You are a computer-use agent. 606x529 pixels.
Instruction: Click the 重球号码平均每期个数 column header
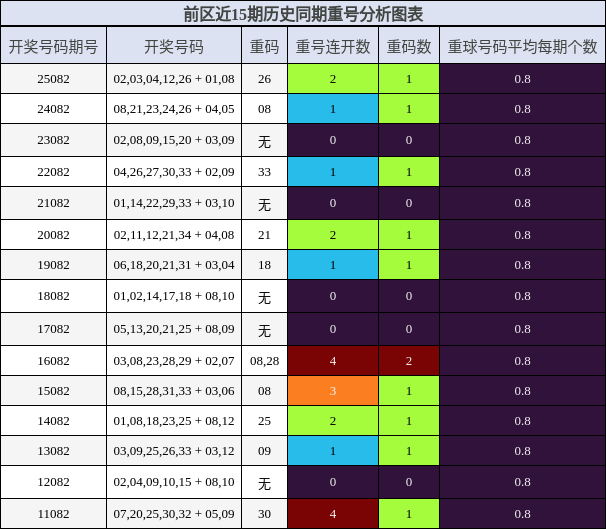[523, 46]
